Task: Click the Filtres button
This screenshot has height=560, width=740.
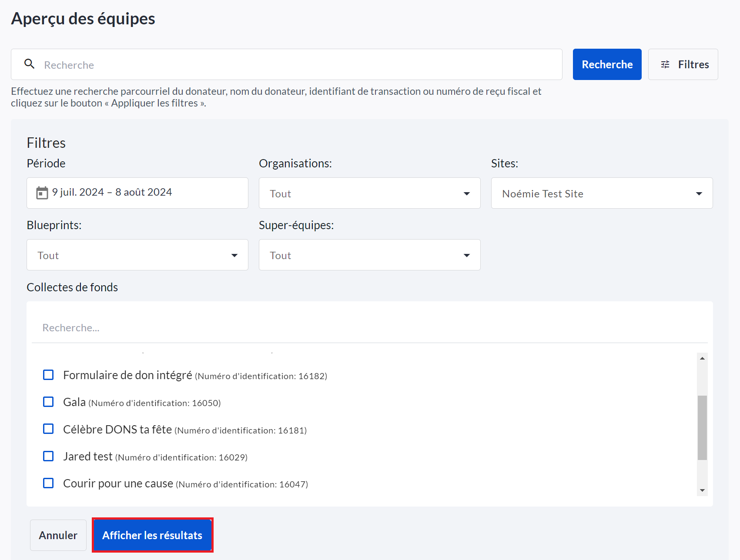Action: pyautogui.click(x=683, y=64)
